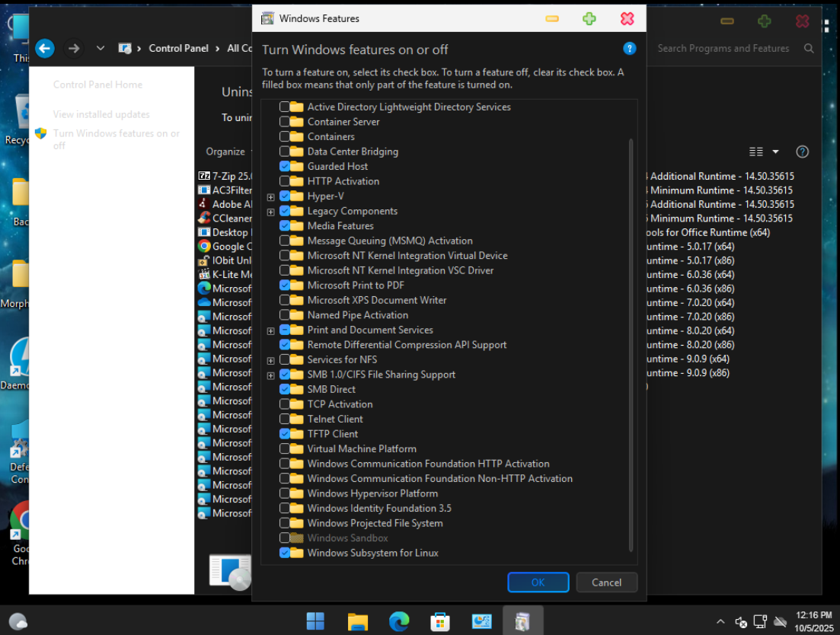Expand the Print and Document Services node
Image resolution: width=840 pixels, height=635 pixels.
[x=270, y=331]
